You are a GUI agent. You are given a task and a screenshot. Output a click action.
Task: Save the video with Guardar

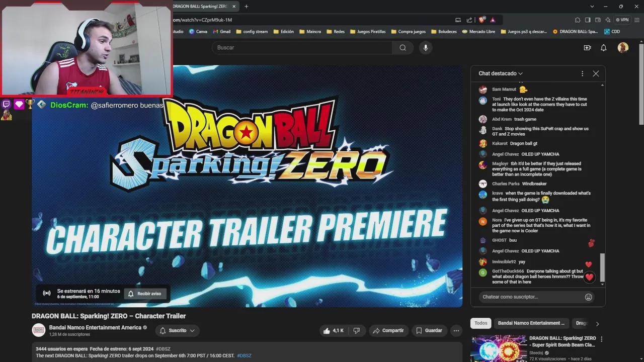click(x=429, y=331)
